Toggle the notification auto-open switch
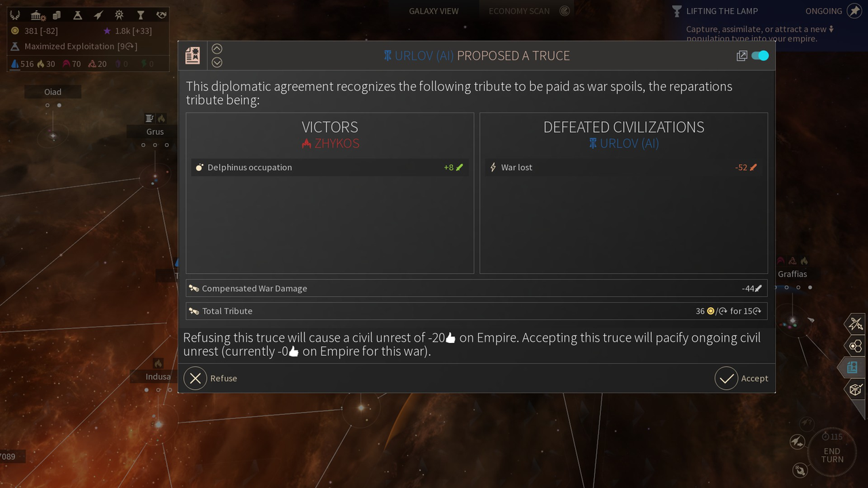 [x=760, y=56]
